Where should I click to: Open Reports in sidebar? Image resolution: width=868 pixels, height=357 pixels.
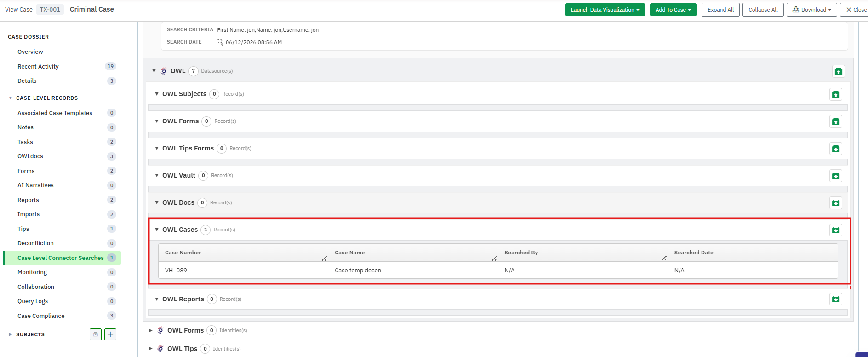pyautogui.click(x=28, y=200)
